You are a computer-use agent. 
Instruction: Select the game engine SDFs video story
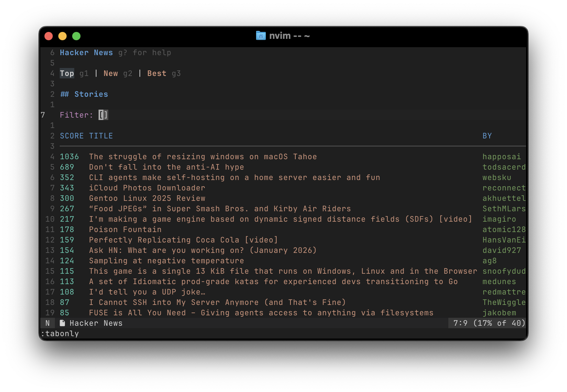281,219
